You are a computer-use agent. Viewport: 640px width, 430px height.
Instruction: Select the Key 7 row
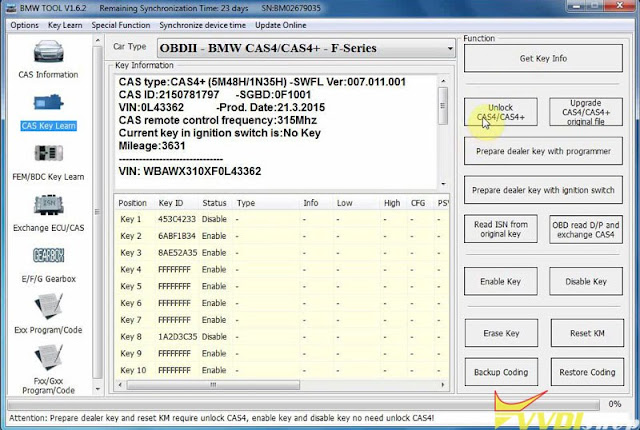click(282, 319)
